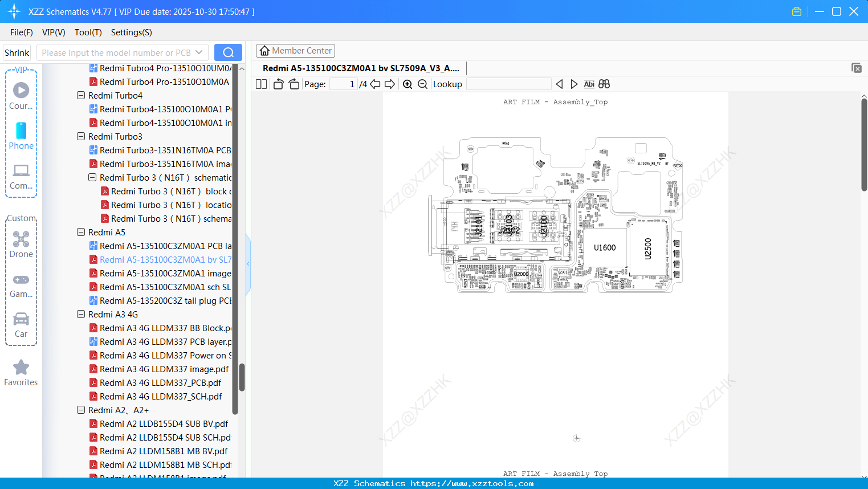This screenshot has width=868, height=489.
Task: Open the File(F) menu
Action: pyautogui.click(x=22, y=32)
